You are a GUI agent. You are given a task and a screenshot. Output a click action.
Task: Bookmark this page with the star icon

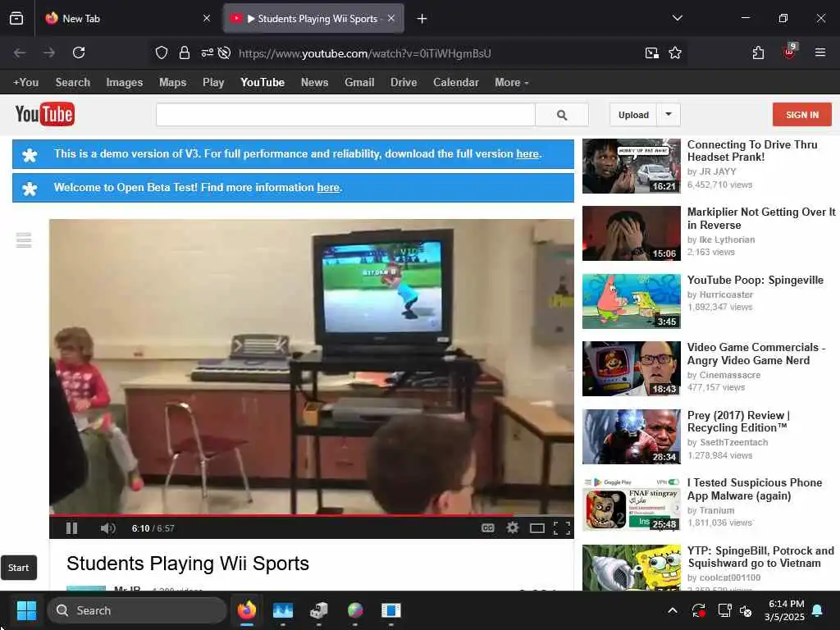point(675,52)
